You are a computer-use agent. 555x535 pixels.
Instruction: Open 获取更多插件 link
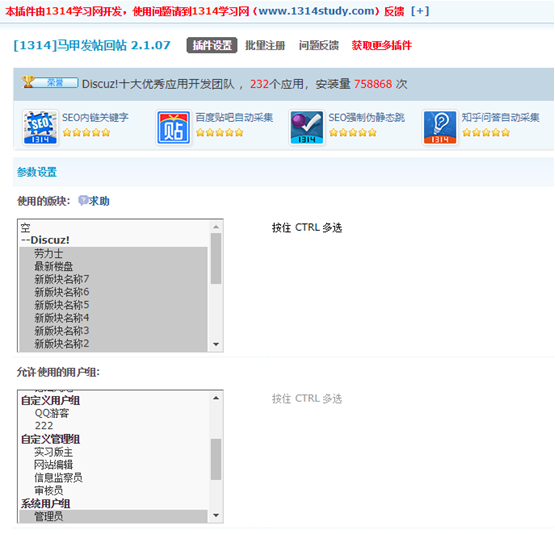(382, 45)
